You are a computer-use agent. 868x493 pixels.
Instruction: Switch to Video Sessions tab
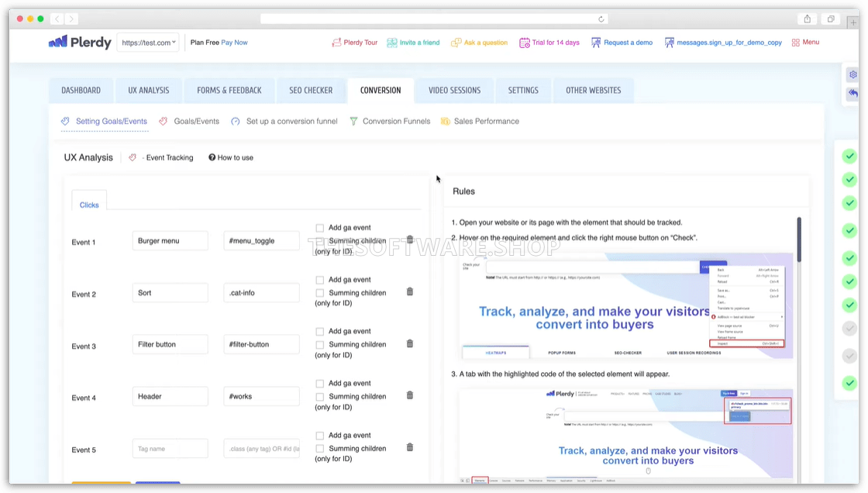(x=454, y=91)
